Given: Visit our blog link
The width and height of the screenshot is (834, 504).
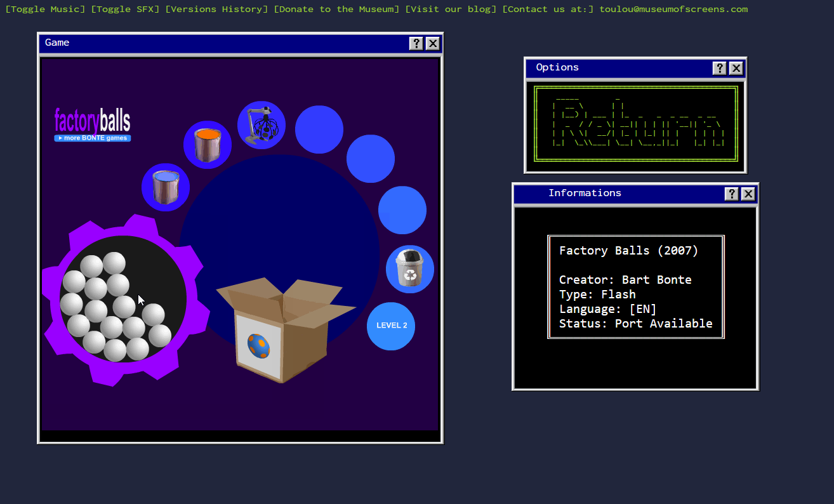Looking at the screenshot, I should pyautogui.click(x=451, y=10).
